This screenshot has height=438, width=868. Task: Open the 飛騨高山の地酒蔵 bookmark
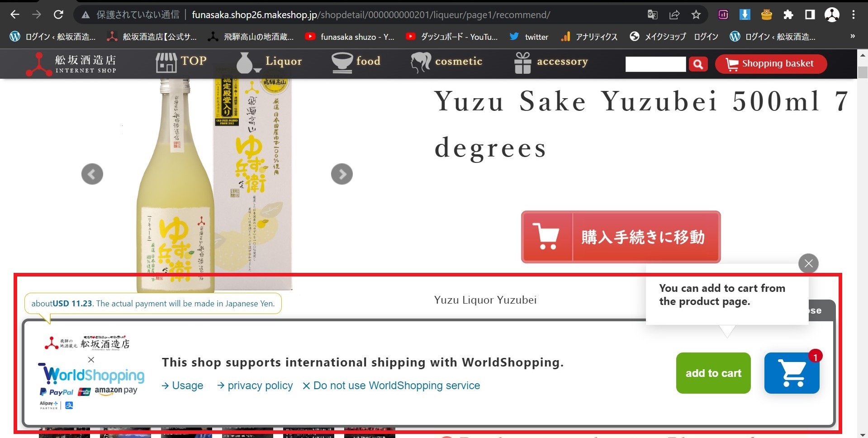tap(251, 37)
